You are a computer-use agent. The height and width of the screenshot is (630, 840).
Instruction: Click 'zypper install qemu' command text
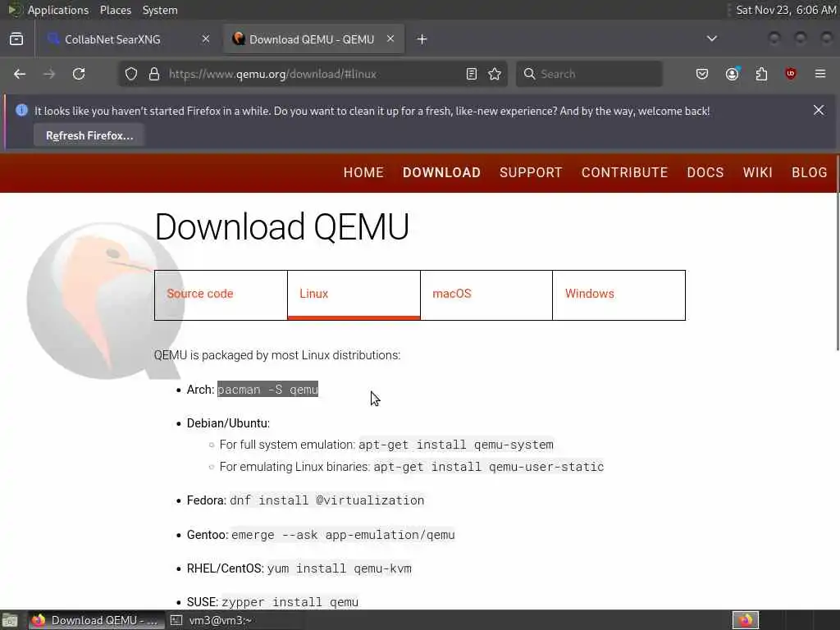point(290,602)
